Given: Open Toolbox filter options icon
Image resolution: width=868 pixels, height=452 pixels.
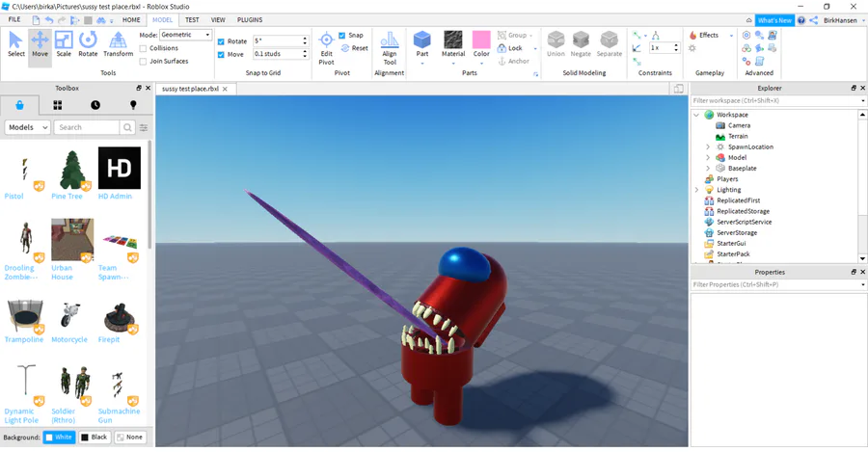Looking at the screenshot, I should click(x=144, y=128).
